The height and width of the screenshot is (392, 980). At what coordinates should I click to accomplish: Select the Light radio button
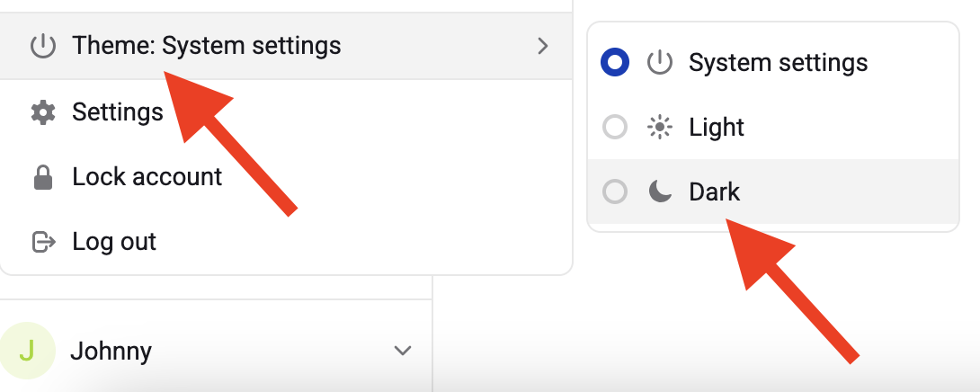615,128
